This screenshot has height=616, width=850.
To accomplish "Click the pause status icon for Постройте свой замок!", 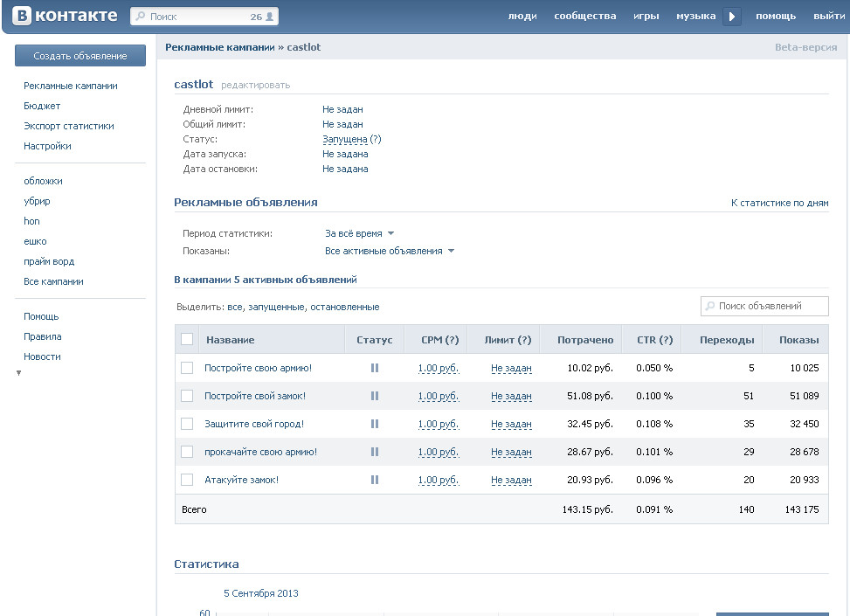I will (375, 396).
